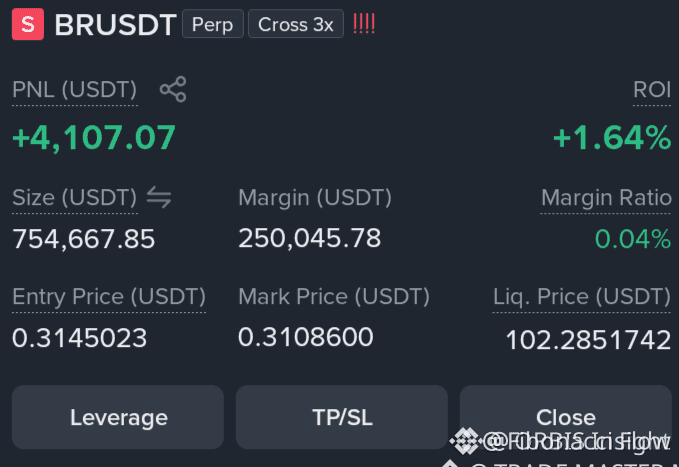The height and width of the screenshot is (467, 679).
Task: Tap the Size (USDT) label
Action: (x=74, y=198)
